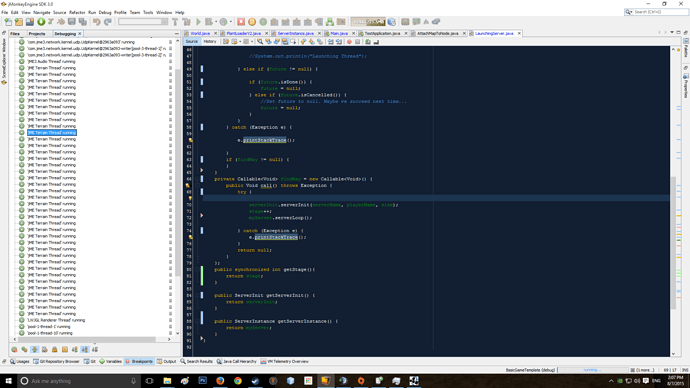Minimize the Debugging panel group
690x388 pixels.
[176, 33]
